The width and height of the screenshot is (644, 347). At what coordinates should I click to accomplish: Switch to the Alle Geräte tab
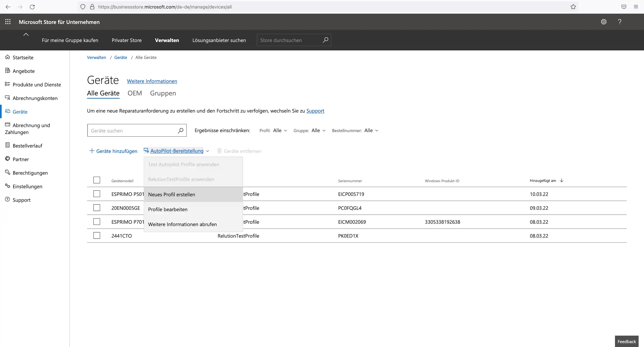click(103, 93)
